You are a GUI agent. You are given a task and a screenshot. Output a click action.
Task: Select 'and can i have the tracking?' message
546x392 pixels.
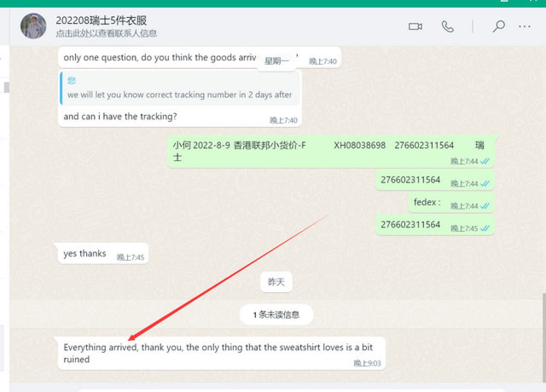pyautogui.click(x=120, y=116)
